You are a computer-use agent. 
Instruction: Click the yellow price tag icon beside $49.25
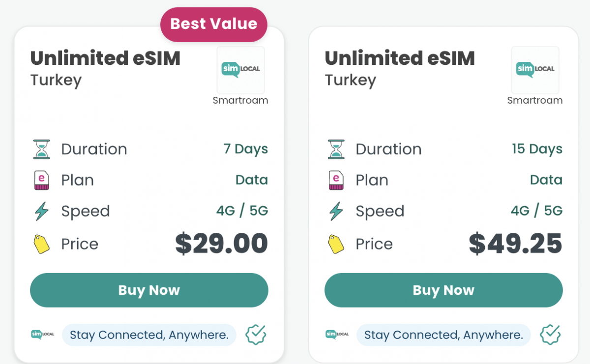pos(336,244)
